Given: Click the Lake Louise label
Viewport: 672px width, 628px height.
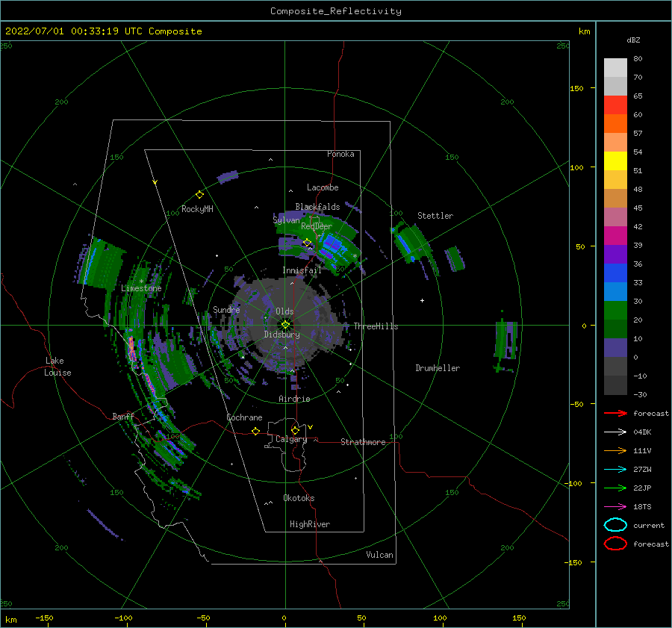Looking at the screenshot, I should pyautogui.click(x=57, y=367).
